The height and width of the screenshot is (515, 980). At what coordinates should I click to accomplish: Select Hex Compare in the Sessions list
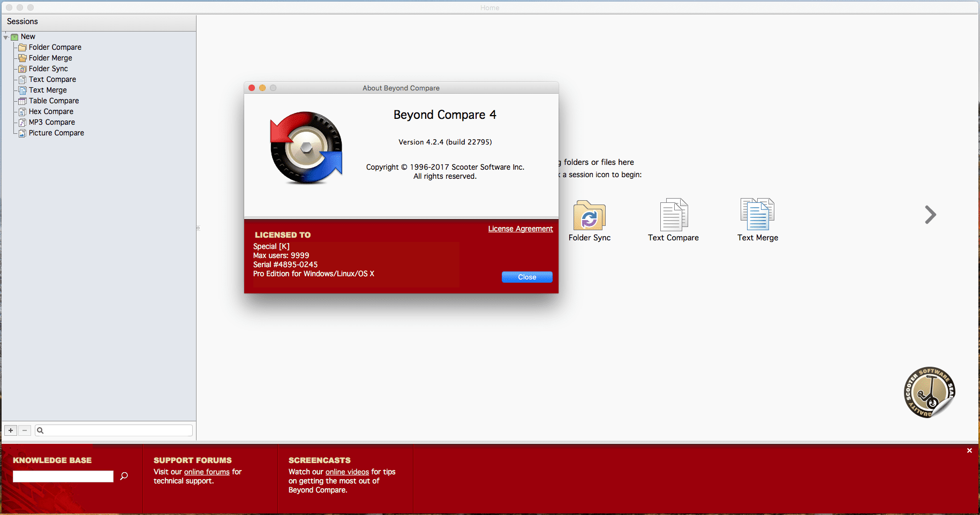pyautogui.click(x=51, y=112)
